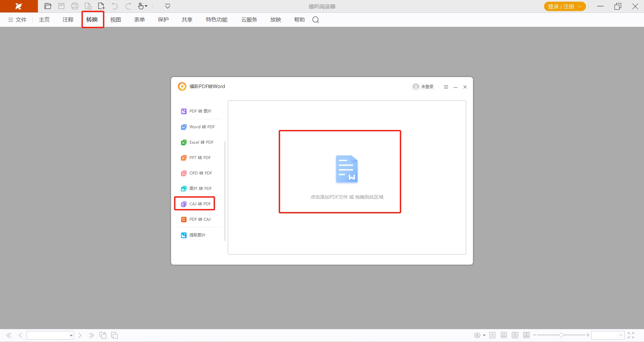Click the zoom in plus icon
The image size is (644, 342).
(588, 335)
